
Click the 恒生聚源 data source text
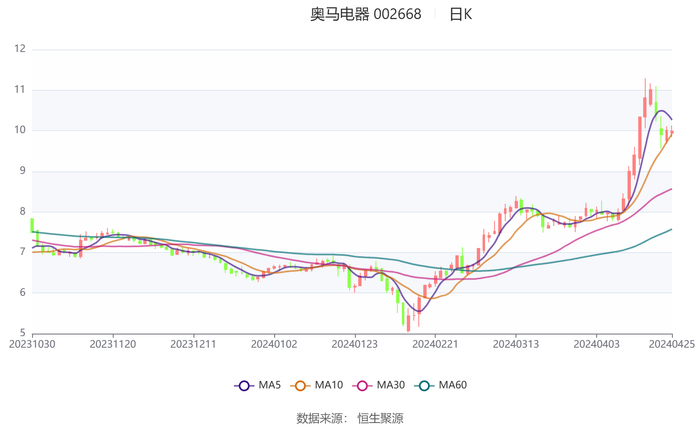click(x=381, y=417)
